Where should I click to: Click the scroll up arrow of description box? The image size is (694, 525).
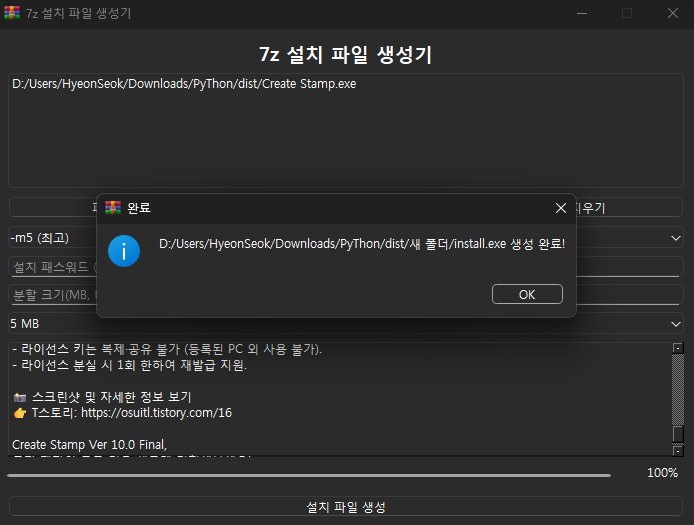tap(678, 348)
